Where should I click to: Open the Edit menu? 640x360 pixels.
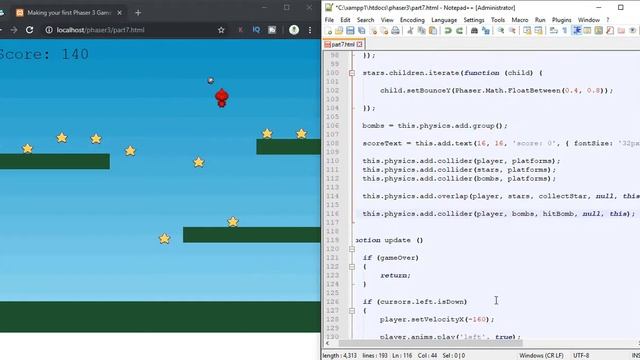[x=345, y=20]
